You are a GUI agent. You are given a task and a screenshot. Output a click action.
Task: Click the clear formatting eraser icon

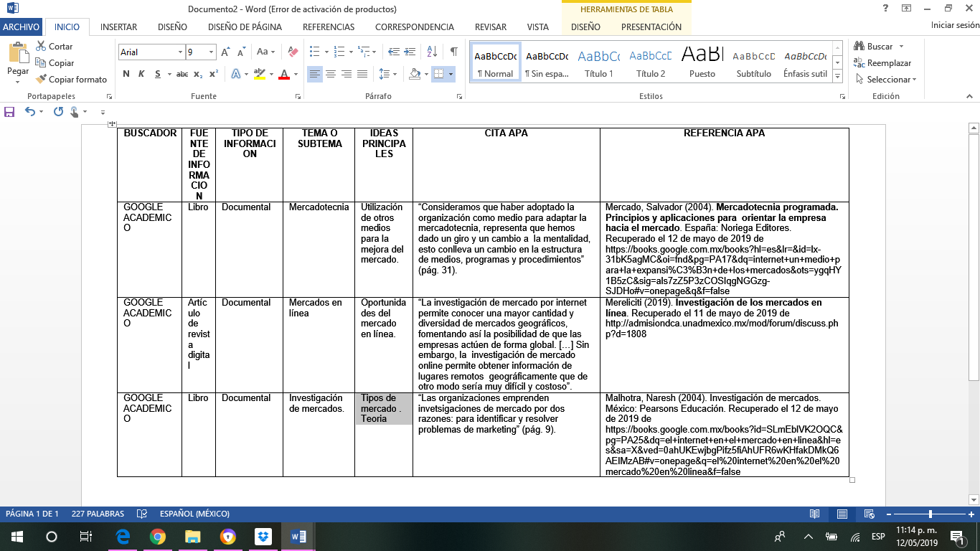pyautogui.click(x=292, y=52)
